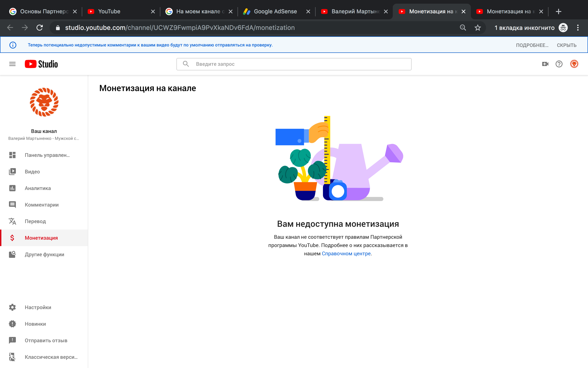Select the Классическая версия menu item
Screen dimensions: 588x368
click(x=44, y=357)
